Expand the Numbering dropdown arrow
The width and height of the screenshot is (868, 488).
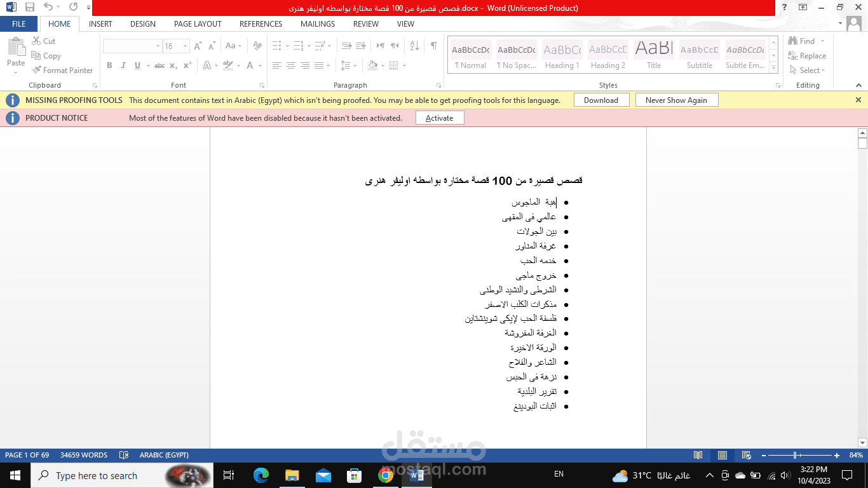coord(309,46)
